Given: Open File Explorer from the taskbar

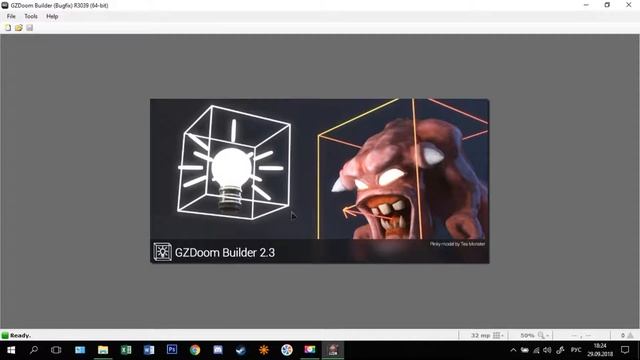Looking at the screenshot, I should (103, 350).
